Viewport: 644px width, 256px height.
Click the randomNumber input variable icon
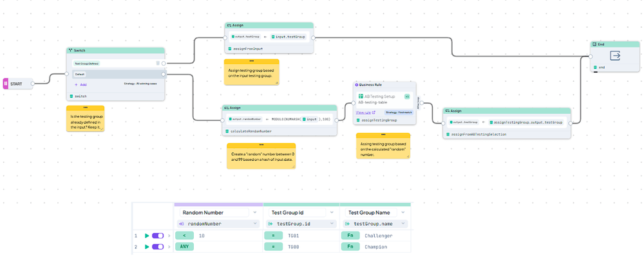tap(182, 224)
